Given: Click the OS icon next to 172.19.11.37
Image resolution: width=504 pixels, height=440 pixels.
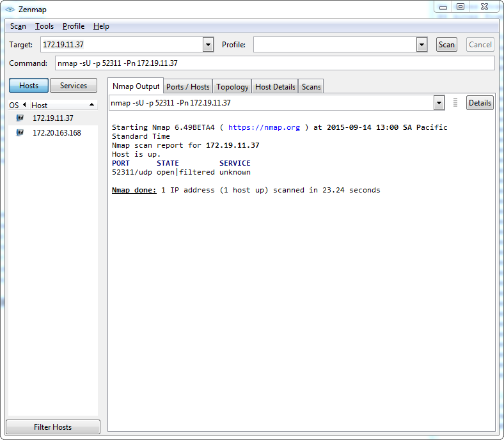Looking at the screenshot, I should (x=20, y=118).
